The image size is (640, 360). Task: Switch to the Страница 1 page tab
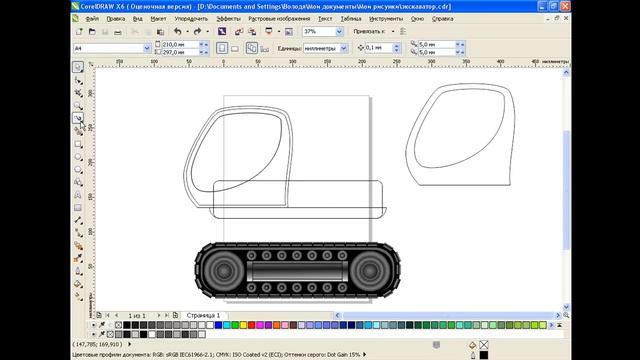(203, 316)
